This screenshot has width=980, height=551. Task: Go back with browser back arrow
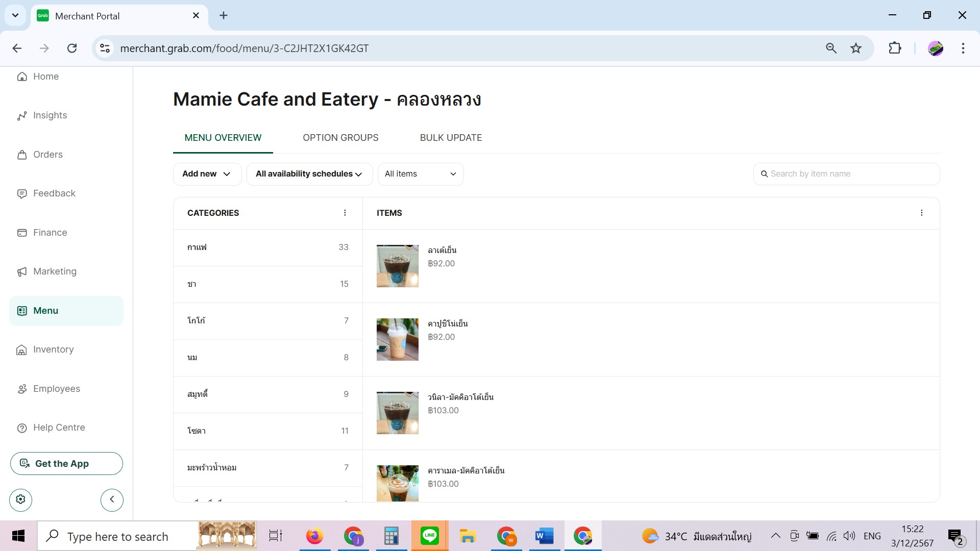pyautogui.click(x=17, y=48)
